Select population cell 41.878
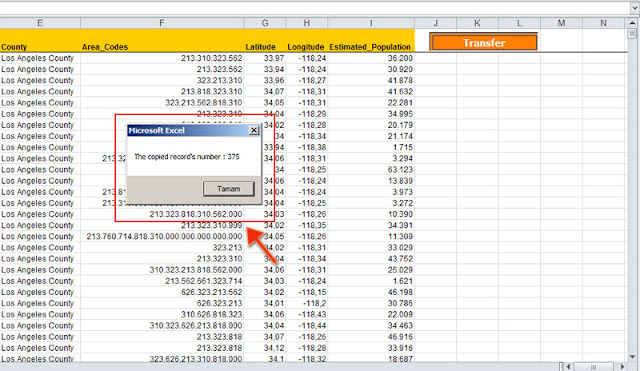640x371 pixels. pos(371,80)
